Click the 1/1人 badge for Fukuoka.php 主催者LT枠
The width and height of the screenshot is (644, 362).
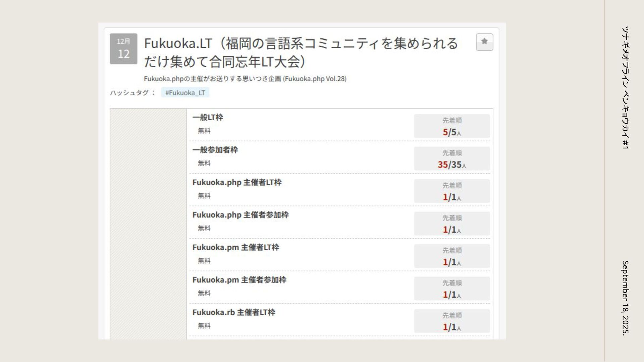[452, 191]
